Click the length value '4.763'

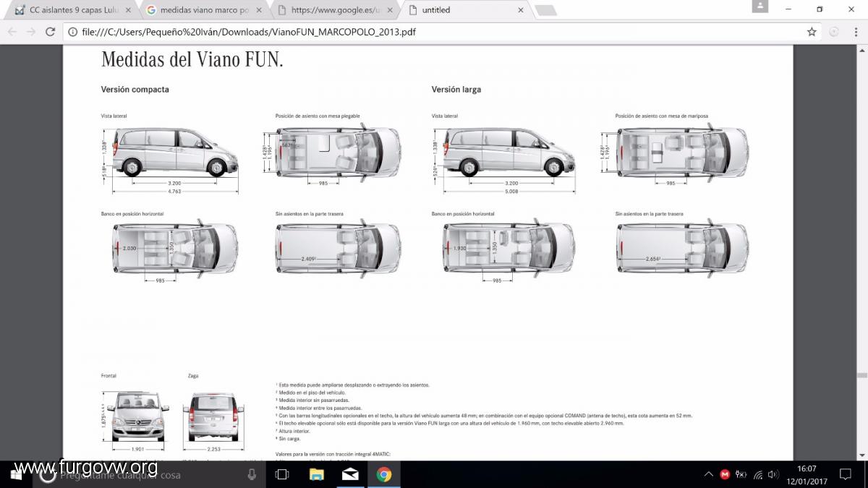[176, 192]
